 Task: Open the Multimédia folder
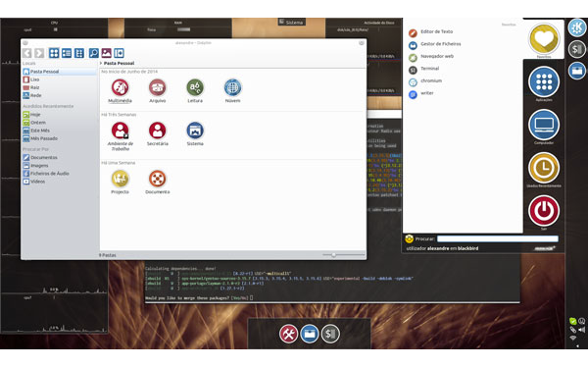(120, 91)
